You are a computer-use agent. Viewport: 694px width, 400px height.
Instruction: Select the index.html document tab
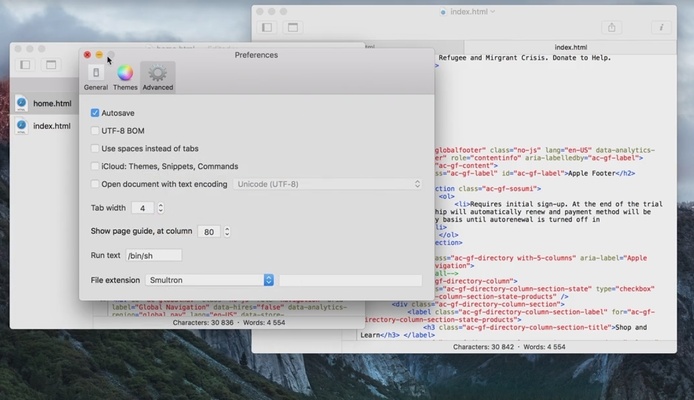click(571, 47)
